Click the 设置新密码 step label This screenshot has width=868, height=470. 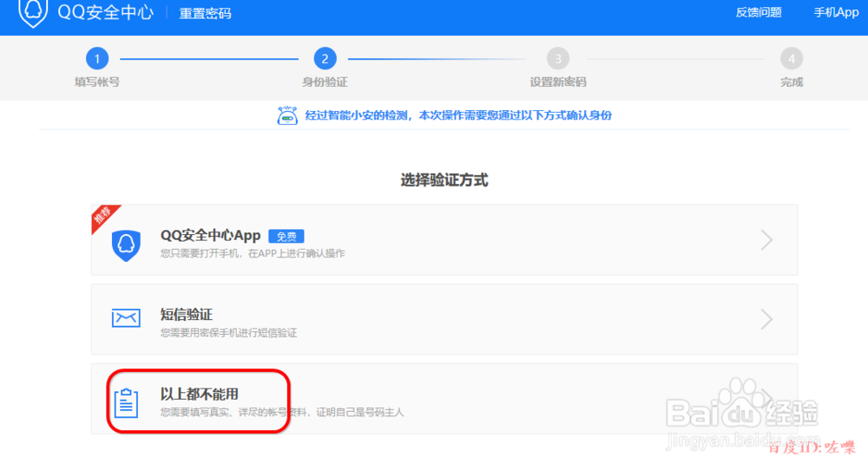coord(558,82)
